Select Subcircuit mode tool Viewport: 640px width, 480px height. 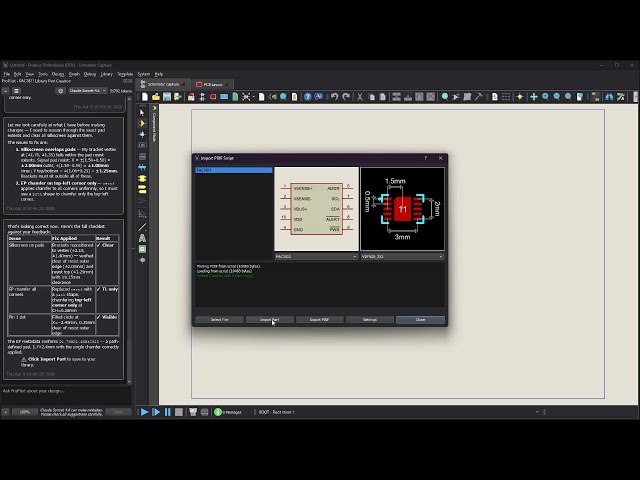(x=142, y=178)
